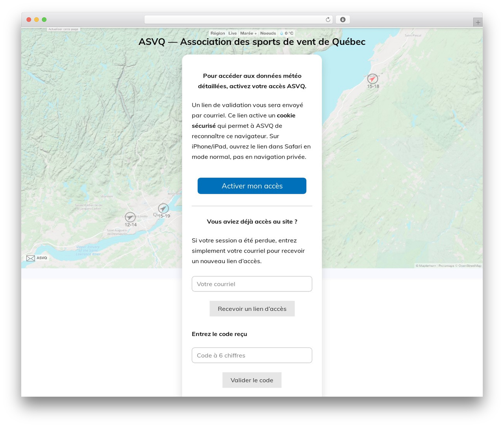Open the Mapterhorn attribution link
Viewport: 504px width, 427px height.
pos(427,266)
